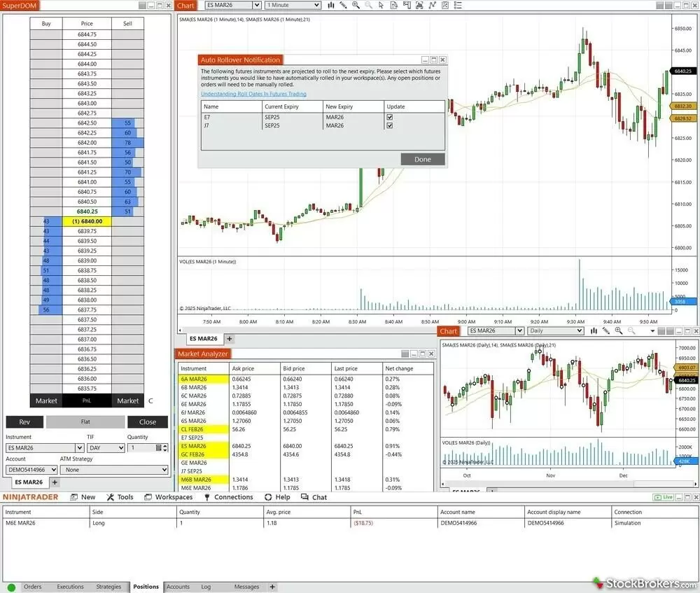Select the pencil drawing icon on the Daily chart

(606, 330)
